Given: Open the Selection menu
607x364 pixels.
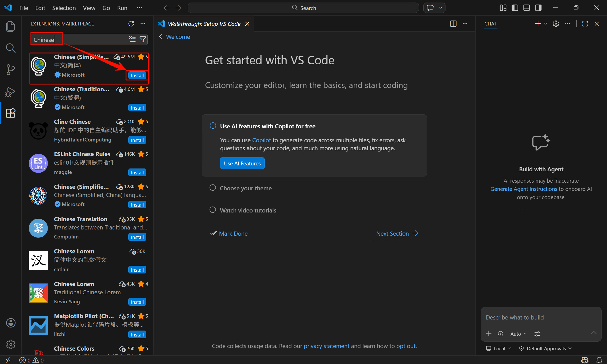Looking at the screenshot, I should pyautogui.click(x=64, y=8).
